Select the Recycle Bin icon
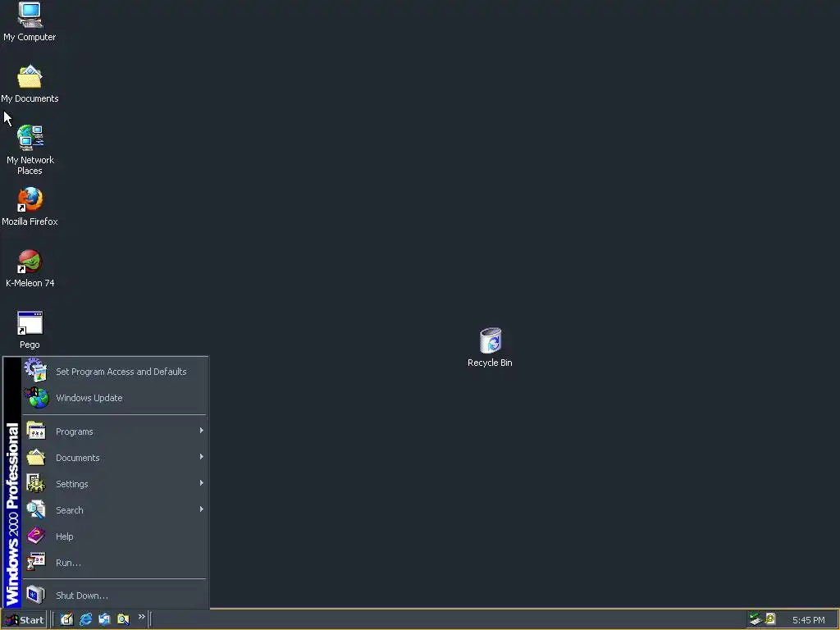The width and height of the screenshot is (840, 630). point(490,347)
